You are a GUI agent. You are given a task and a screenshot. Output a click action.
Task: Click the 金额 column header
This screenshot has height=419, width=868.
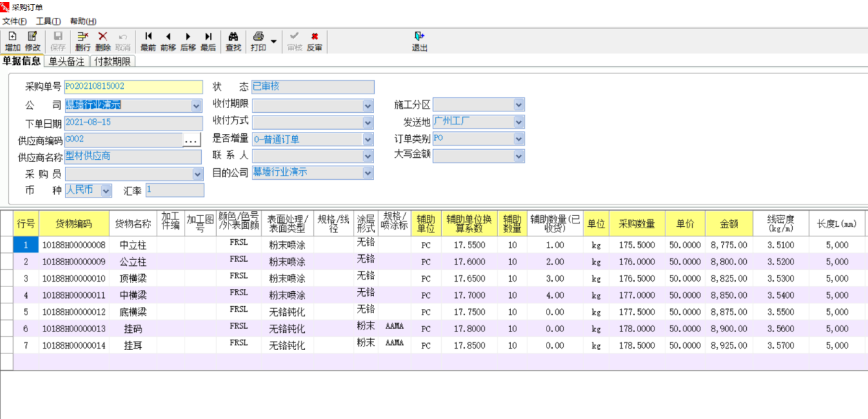click(x=728, y=224)
